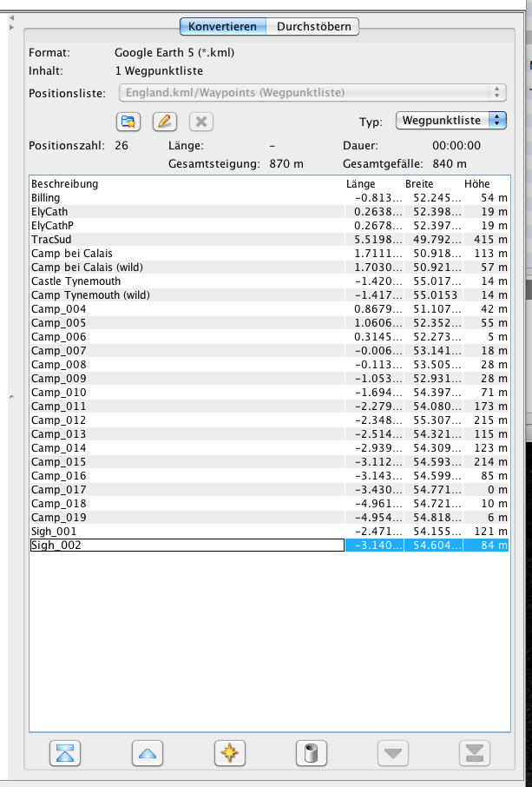Image resolution: width=532 pixels, height=787 pixels.
Task: Select the Konvertieren tab
Action: tap(222, 27)
